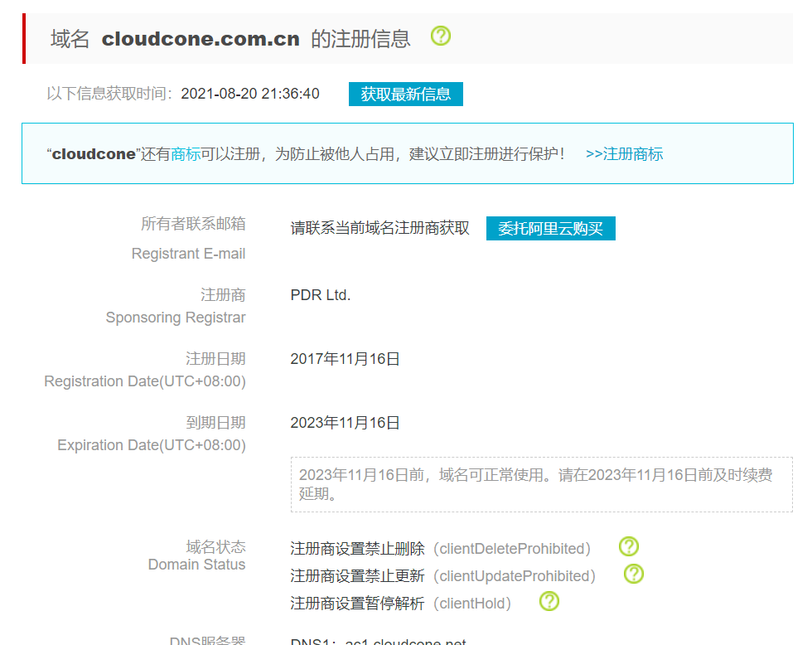
Task: Click the bold "cloudcone" word in the trademark banner
Action: [x=94, y=154]
